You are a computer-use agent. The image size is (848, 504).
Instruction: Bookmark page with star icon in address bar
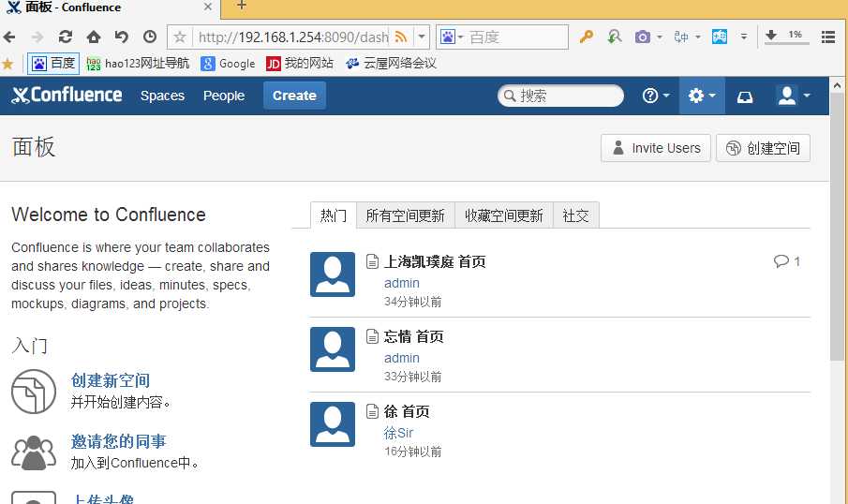pyautogui.click(x=180, y=37)
